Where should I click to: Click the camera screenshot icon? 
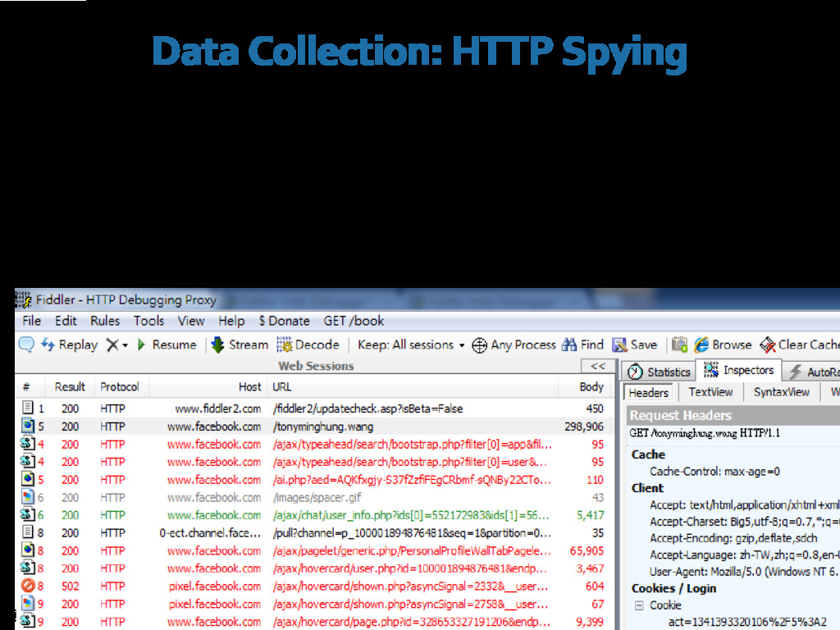pyautogui.click(x=679, y=345)
